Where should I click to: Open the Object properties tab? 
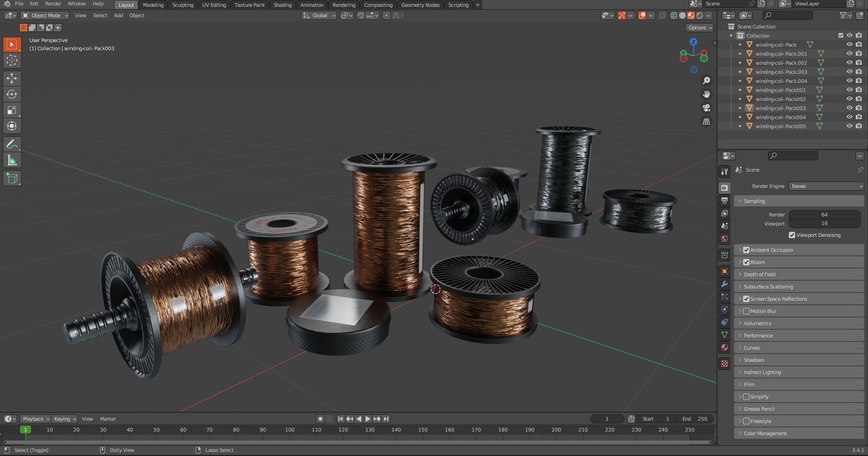tap(725, 271)
